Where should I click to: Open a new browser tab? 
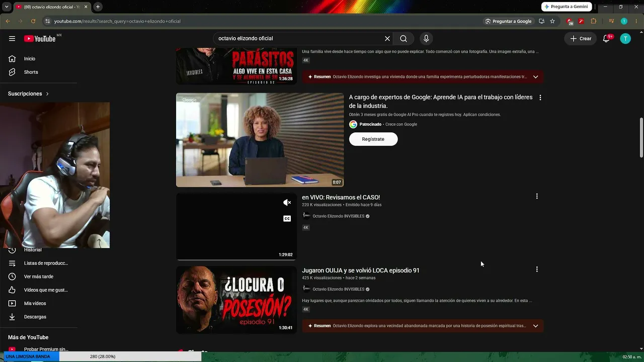[98, 7]
